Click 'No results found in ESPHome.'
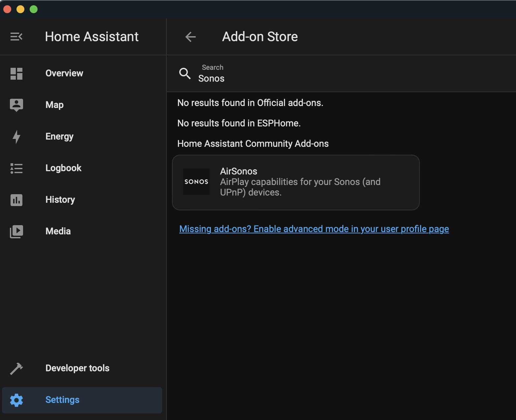 [239, 123]
